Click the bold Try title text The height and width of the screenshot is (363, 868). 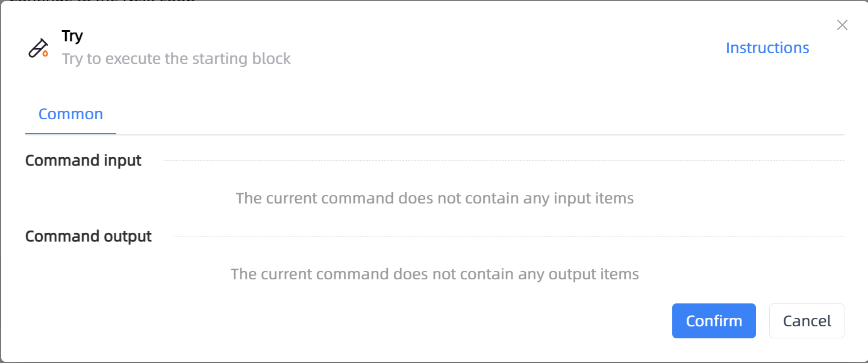tap(72, 36)
